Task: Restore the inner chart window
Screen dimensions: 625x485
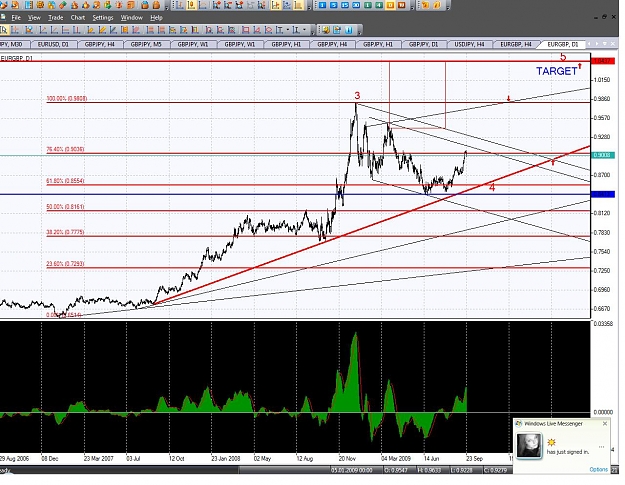Action: [604, 17]
